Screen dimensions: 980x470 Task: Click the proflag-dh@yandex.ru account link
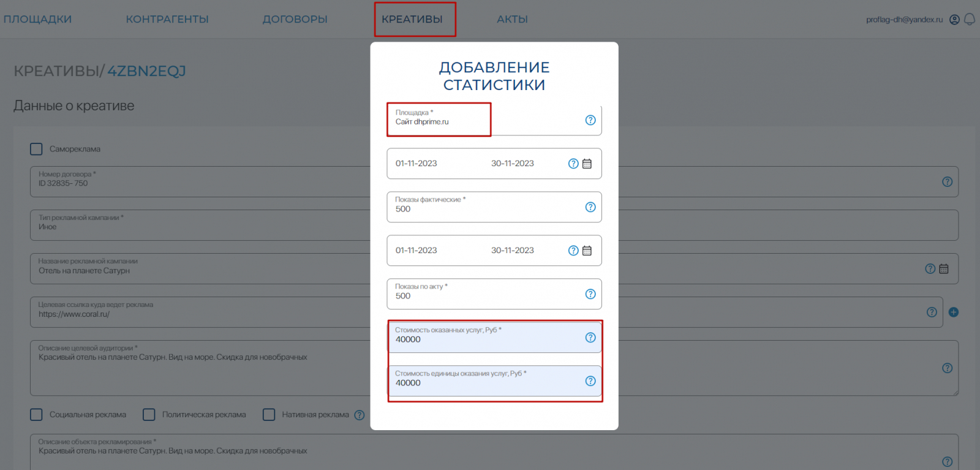[x=905, y=20]
